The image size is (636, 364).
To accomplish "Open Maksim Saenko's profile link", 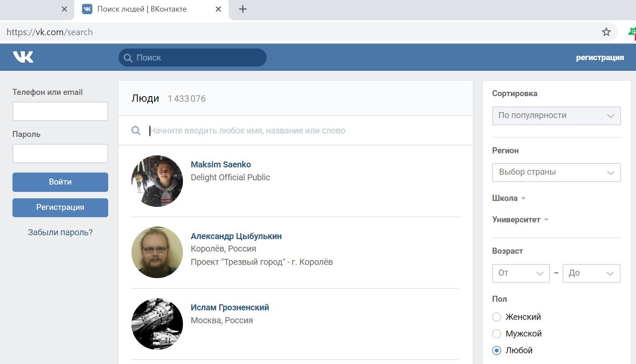I will [221, 164].
